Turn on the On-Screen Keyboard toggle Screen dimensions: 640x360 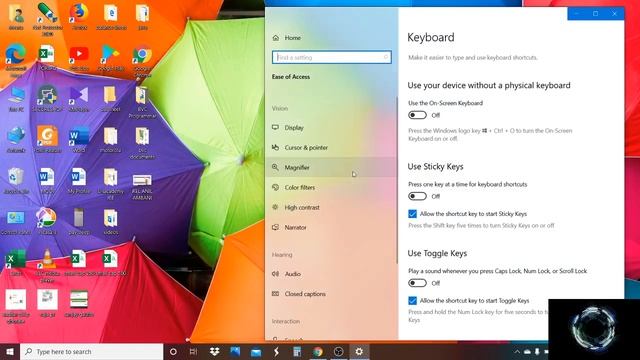(417, 115)
